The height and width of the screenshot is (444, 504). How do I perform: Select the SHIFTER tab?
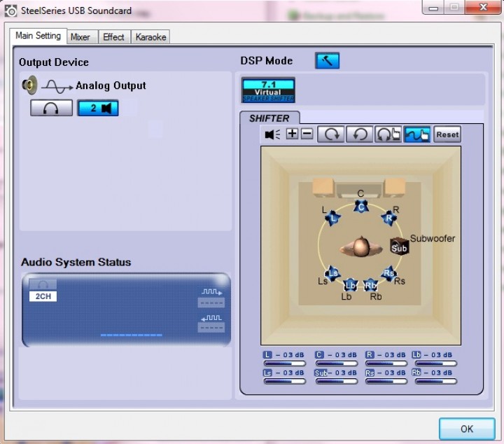269,118
